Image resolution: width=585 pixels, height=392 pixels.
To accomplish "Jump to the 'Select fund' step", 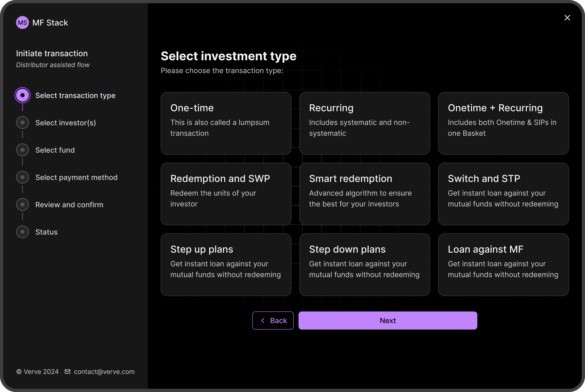I will 22,150.
